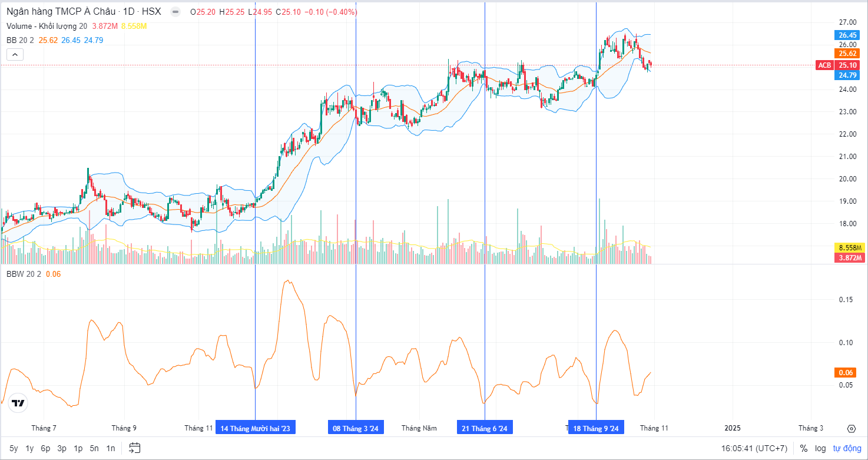The width and height of the screenshot is (868, 460).
Task: Click the 18.00 price scale value
Action: [847, 224]
